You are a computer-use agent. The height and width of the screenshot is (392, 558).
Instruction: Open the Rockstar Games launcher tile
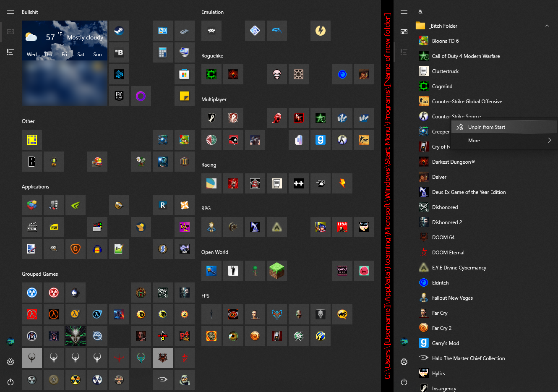coord(163,205)
